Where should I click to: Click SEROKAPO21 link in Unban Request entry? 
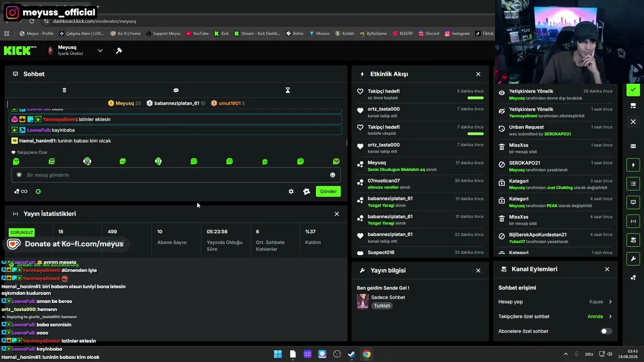(x=557, y=134)
